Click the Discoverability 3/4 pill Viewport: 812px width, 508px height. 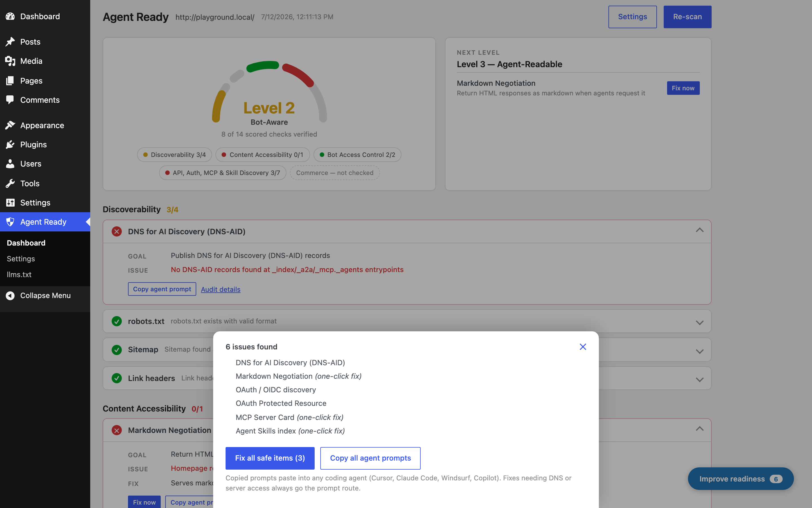pyautogui.click(x=175, y=155)
